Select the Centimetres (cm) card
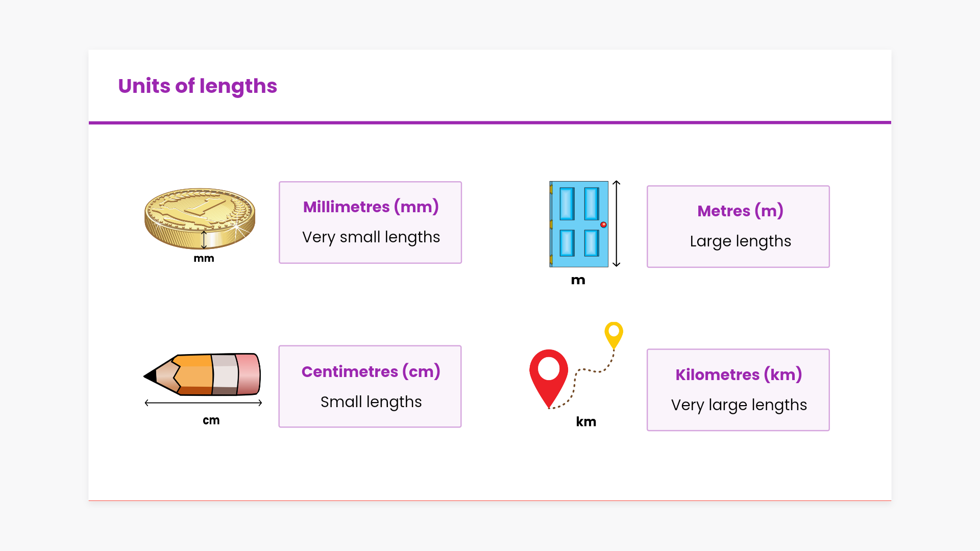 [370, 386]
